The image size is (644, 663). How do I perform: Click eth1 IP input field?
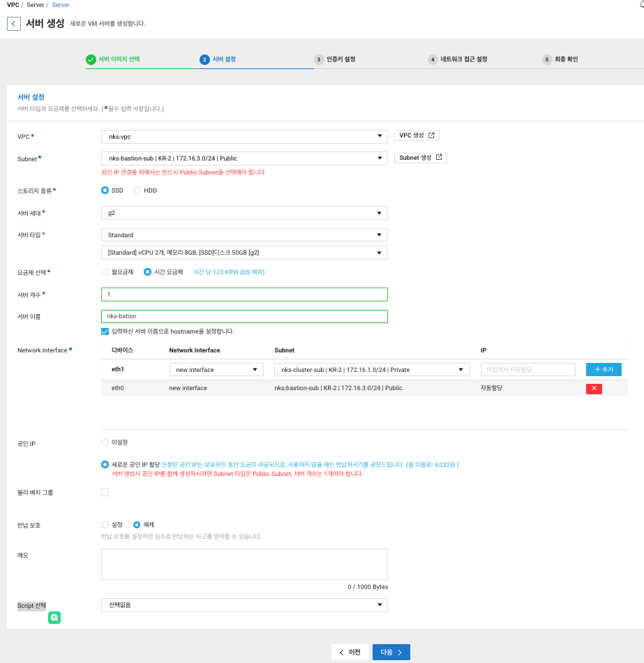coord(527,370)
